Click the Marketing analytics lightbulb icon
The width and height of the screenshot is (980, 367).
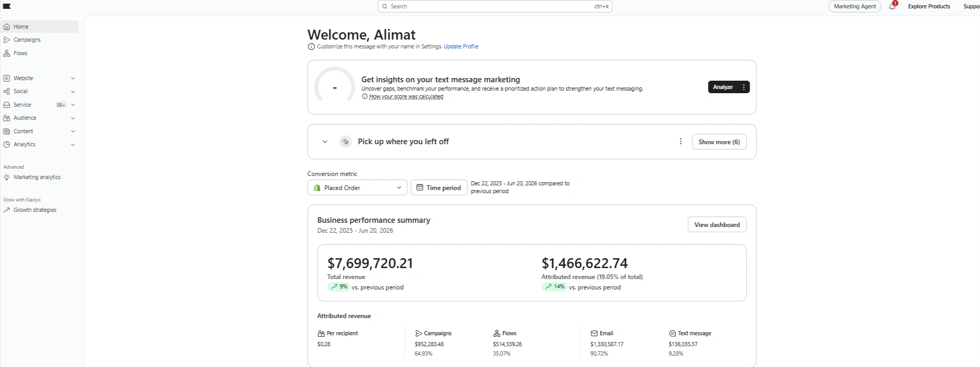coord(7,177)
